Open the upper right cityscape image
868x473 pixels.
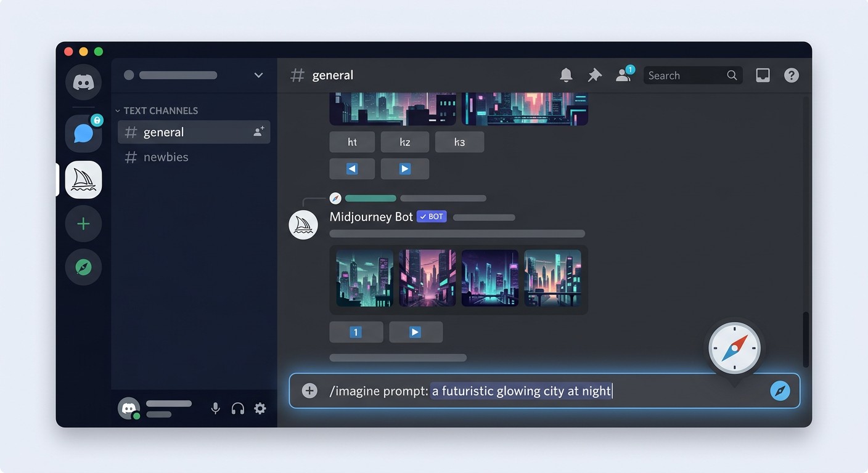click(x=525, y=109)
